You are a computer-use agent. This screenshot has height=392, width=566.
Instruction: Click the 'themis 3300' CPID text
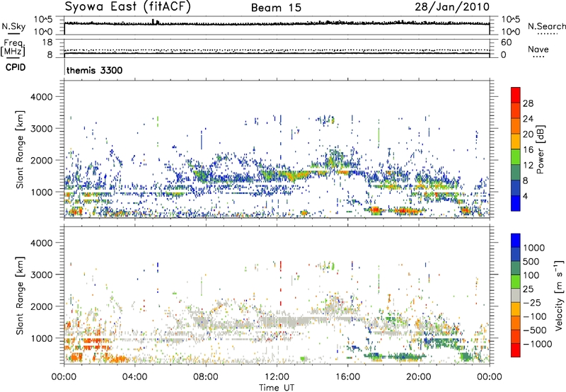(95, 70)
